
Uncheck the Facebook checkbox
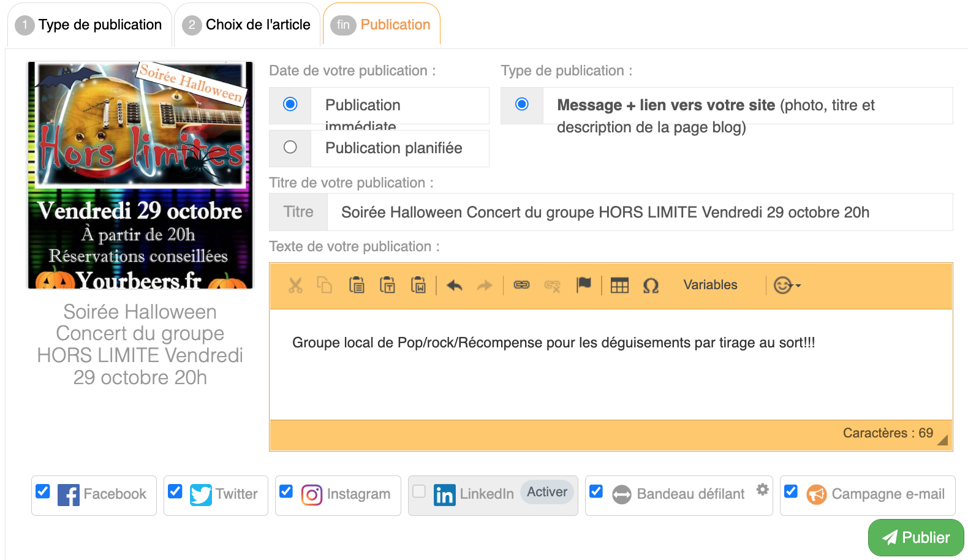tap(43, 491)
